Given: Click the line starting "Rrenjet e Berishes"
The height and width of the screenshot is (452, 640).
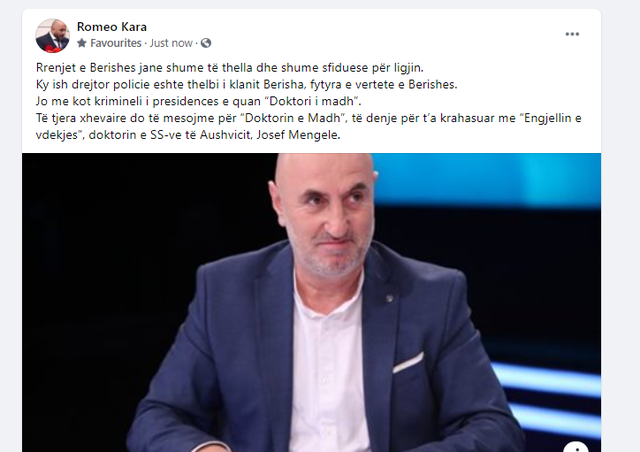Looking at the screenshot, I should pos(230,67).
